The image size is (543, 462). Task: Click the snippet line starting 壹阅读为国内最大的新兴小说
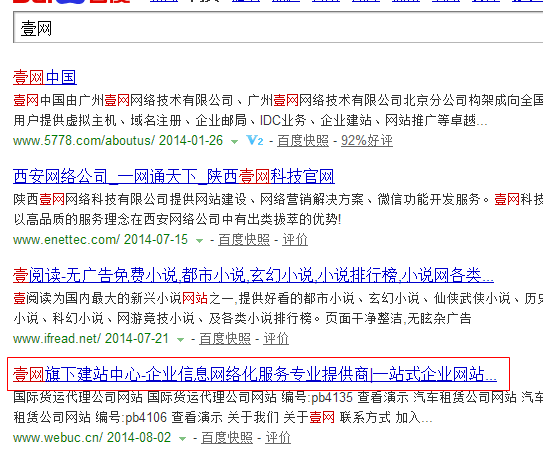click(278, 299)
